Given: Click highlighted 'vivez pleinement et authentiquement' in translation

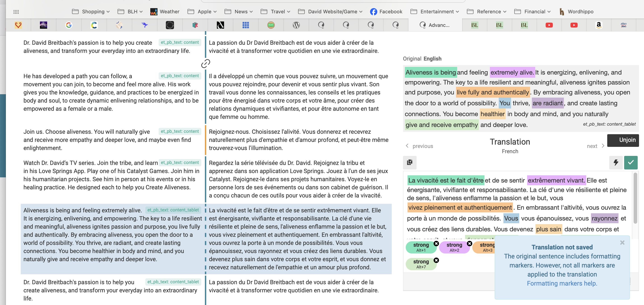Looking at the screenshot, I should coord(460,207).
